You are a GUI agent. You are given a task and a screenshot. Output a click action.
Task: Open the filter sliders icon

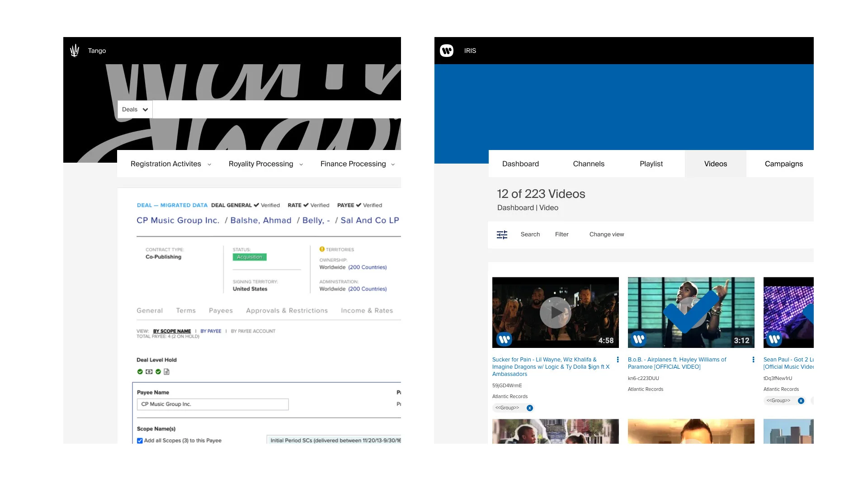click(502, 235)
